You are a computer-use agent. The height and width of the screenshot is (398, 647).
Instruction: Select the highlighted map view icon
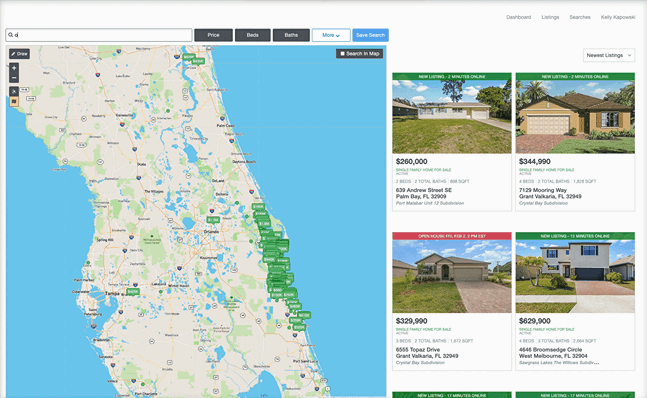[14, 101]
